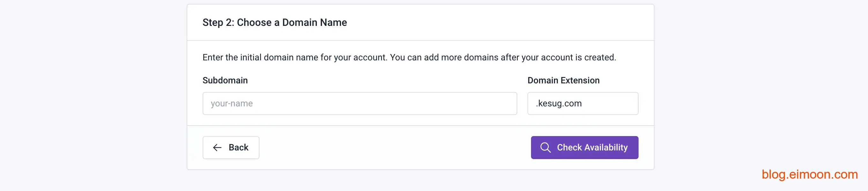Go back using the Back button
Viewport: 868px width, 191px height.
[231, 148]
